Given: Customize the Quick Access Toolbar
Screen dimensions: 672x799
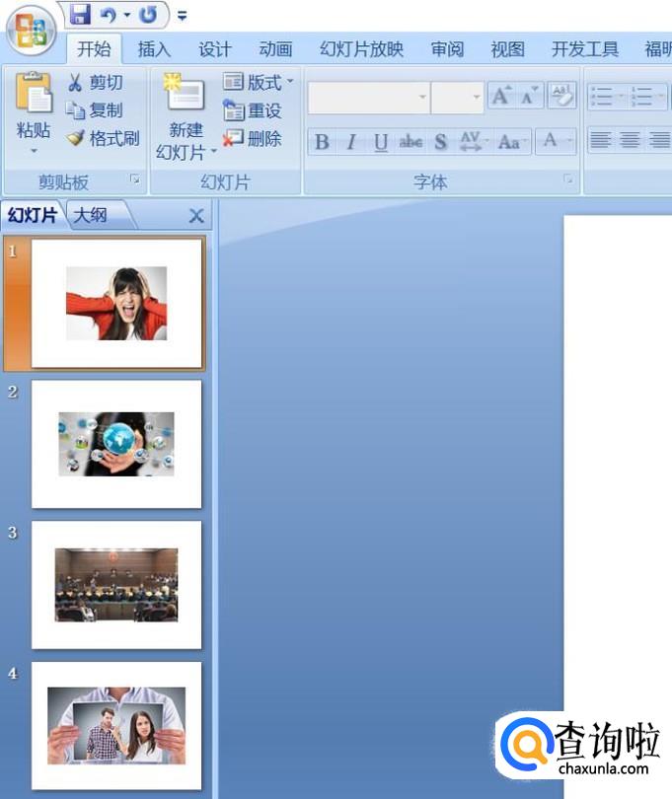Looking at the screenshot, I should coord(182,16).
